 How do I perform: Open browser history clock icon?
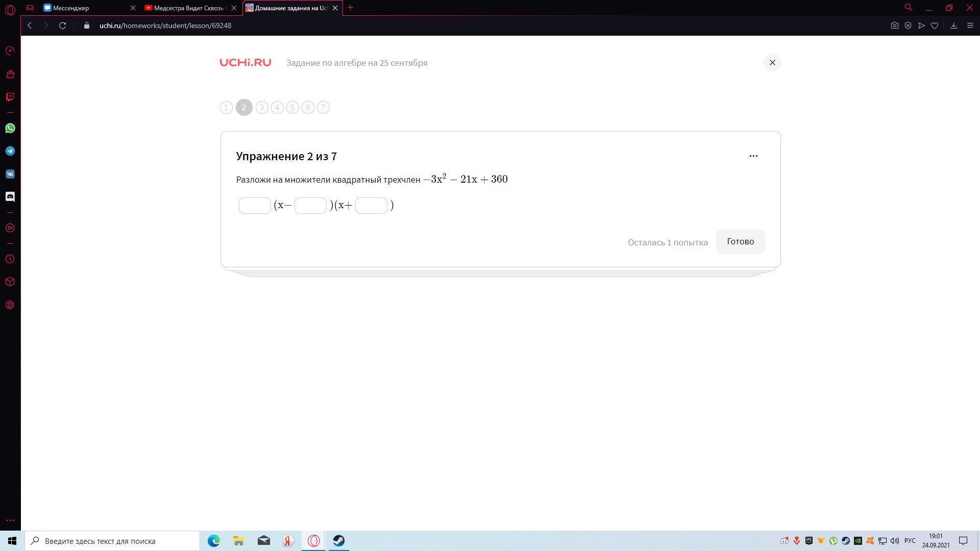pyautogui.click(x=10, y=259)
